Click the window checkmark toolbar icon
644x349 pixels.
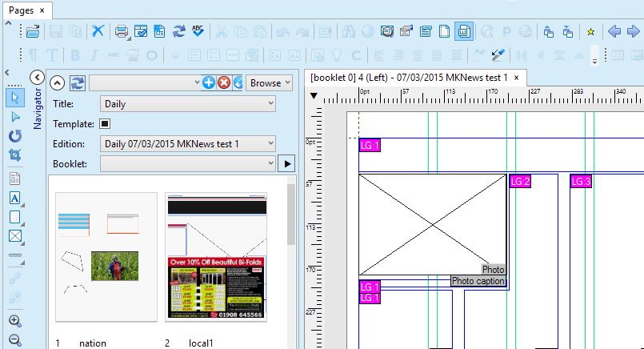tap(141, 31)
